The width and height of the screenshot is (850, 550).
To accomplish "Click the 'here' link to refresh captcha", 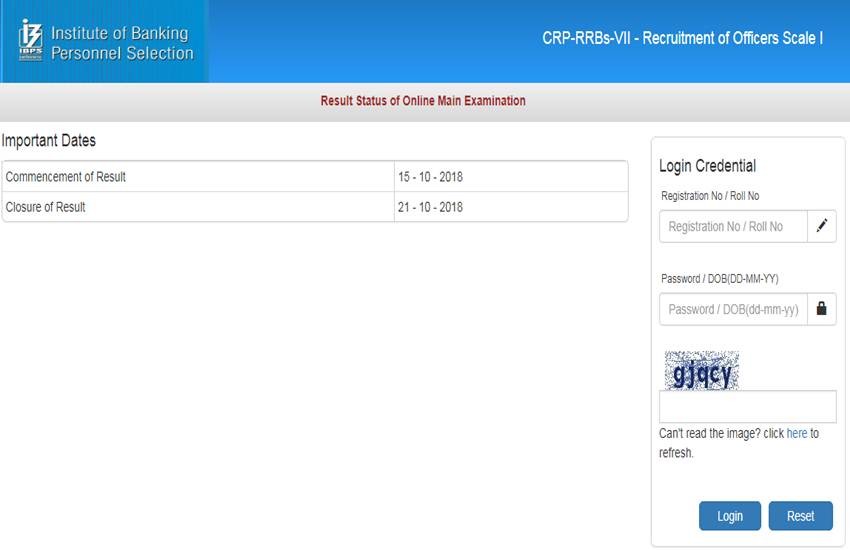I will [x=796, y=433].
